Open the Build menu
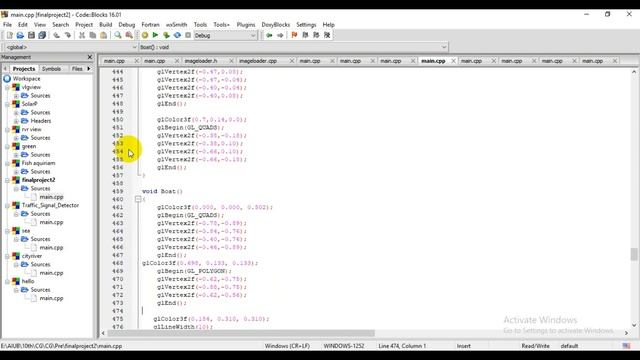 click(x=105, y=24)
